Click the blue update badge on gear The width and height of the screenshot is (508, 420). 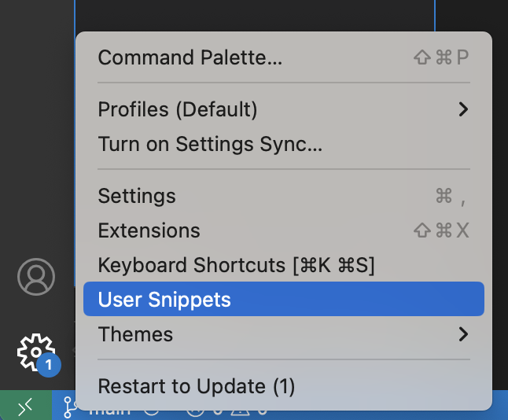coord(49,365)
